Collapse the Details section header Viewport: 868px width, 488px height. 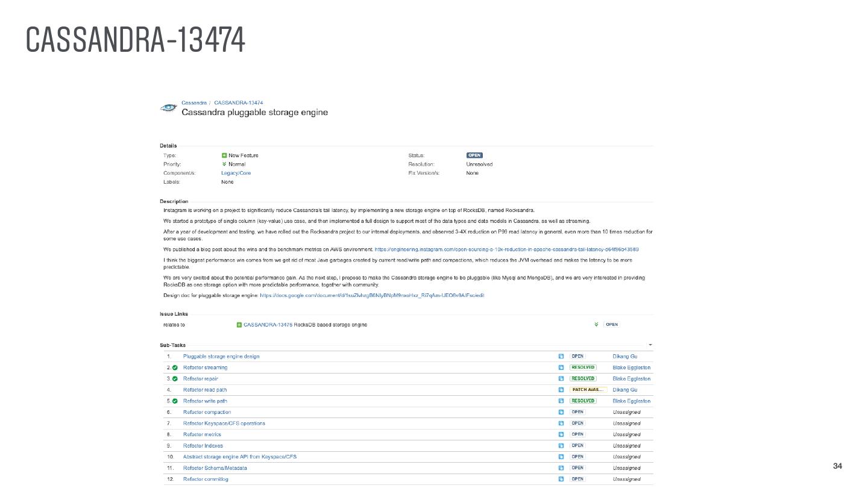click(x=168, y=146)
